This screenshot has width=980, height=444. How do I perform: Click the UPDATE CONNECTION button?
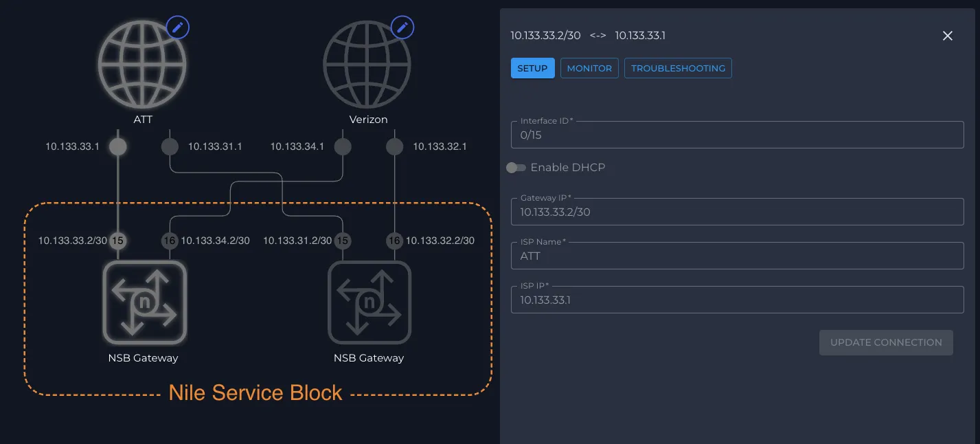[x=886, y=342]
